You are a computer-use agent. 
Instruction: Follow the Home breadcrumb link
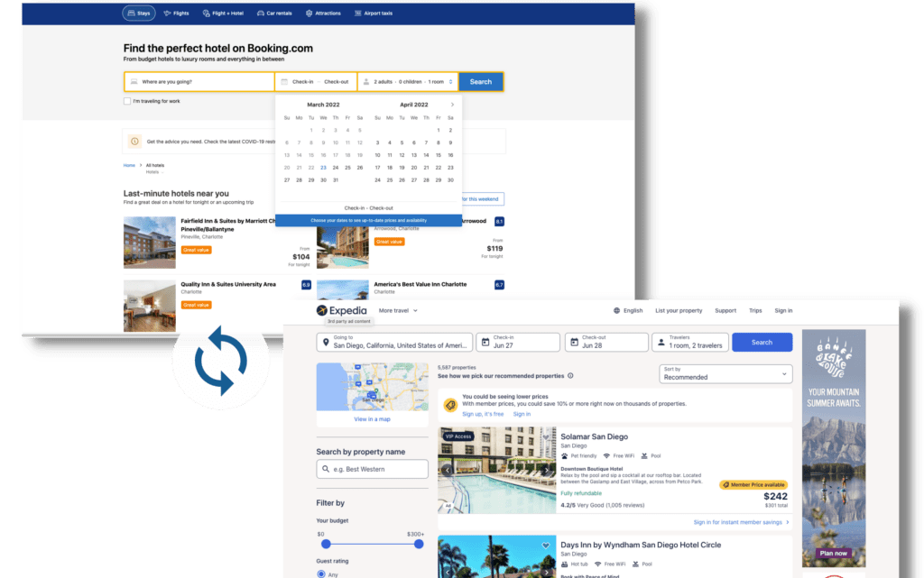click(129, 165)
